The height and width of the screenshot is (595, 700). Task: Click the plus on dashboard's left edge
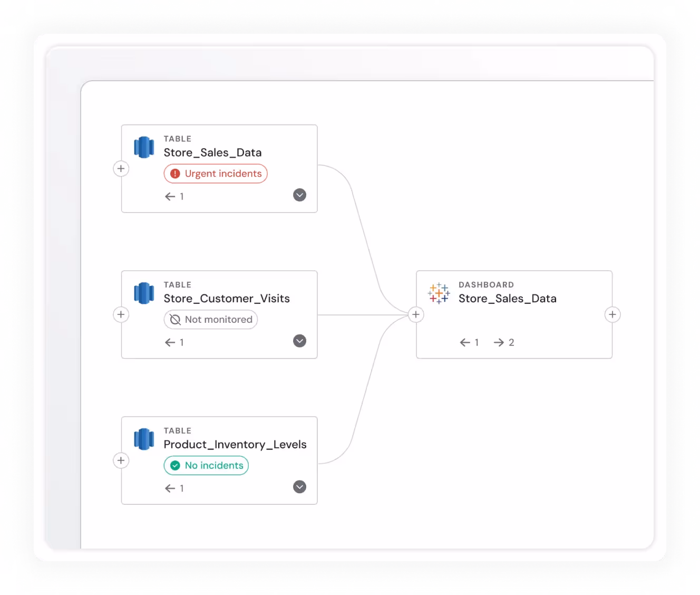pyautogui.click(x=416, y=315)
